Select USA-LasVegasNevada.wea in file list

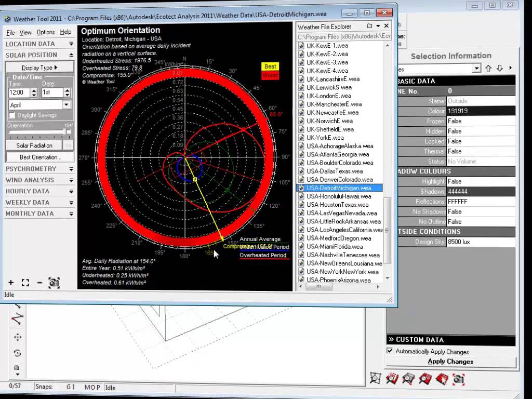(342, 213)
